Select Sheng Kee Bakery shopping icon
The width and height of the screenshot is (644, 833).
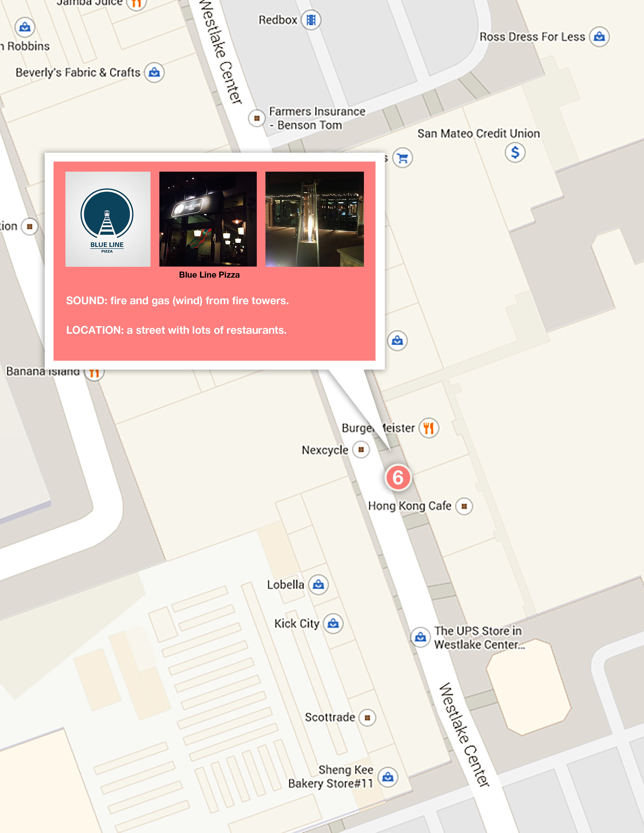tap(388, 777)
